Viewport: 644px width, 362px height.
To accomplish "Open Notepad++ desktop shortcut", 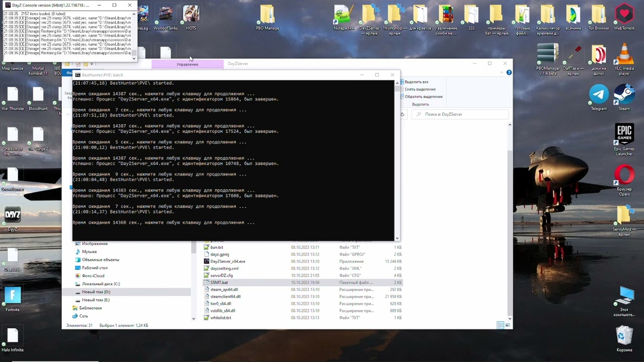I will coord(344,18).
